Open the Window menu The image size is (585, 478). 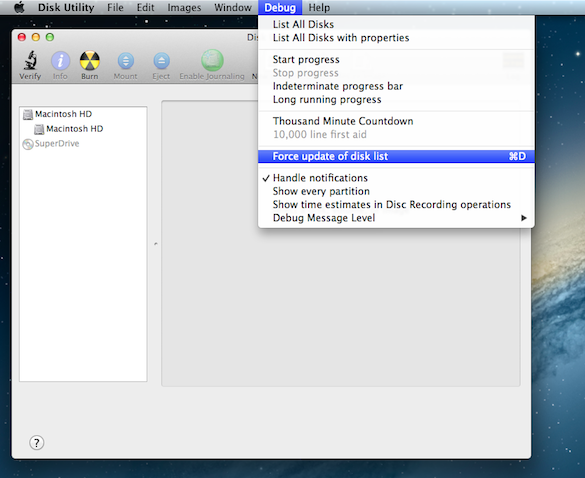point(233,7)
